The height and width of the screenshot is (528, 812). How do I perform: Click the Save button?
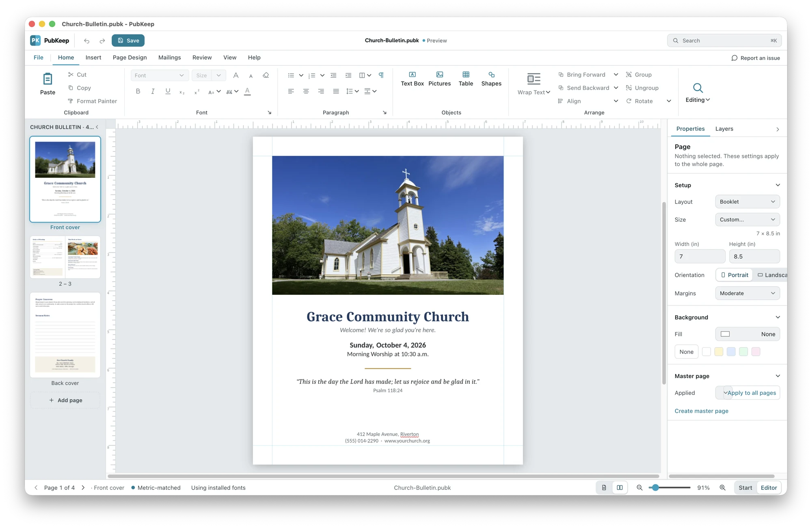point(128,41)
